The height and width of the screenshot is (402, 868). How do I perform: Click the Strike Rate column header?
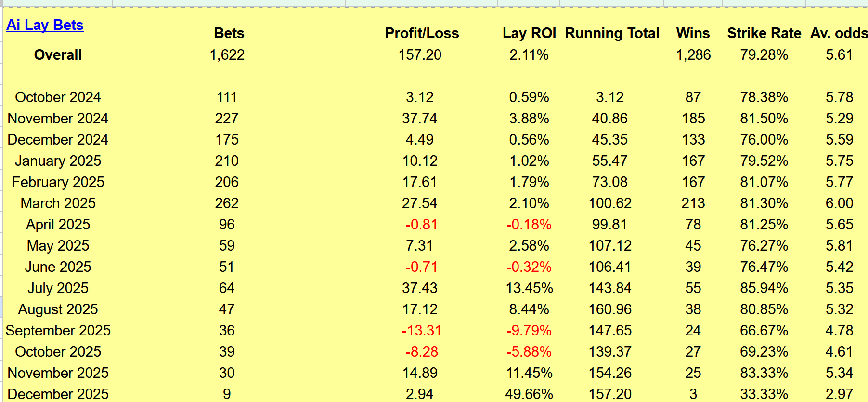[x=764, y=33]
